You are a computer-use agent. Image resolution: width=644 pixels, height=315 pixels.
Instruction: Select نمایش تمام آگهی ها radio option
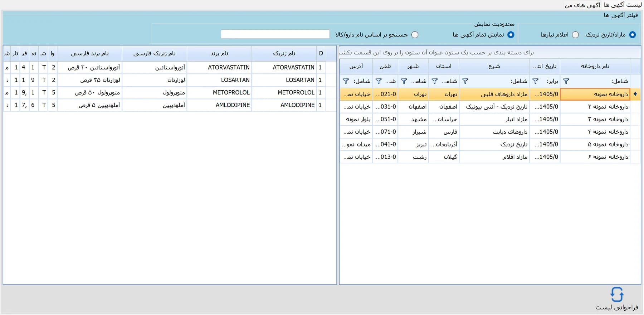pos(511,35)
